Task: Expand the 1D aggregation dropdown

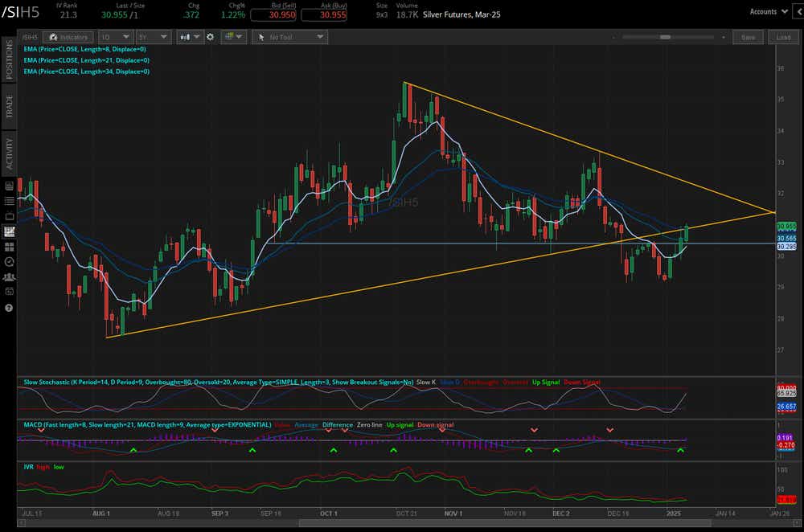Action: [116, 37]
